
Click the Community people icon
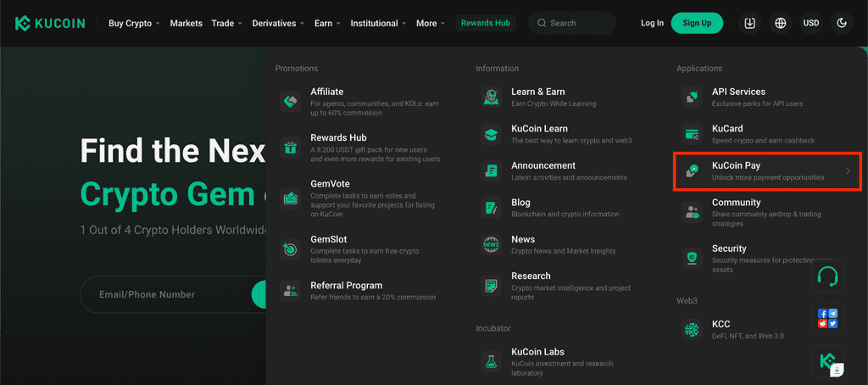pos(692,212)
